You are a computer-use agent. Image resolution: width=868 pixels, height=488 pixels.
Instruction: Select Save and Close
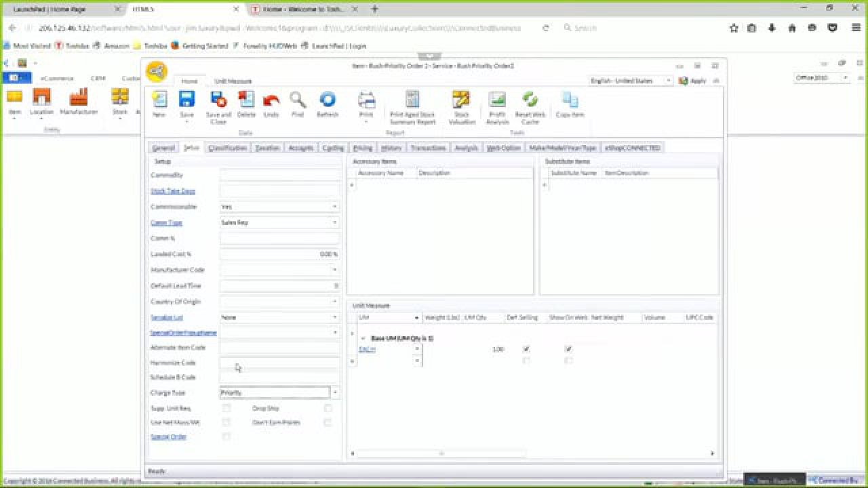pyautogui.click(x=218, y=105)
